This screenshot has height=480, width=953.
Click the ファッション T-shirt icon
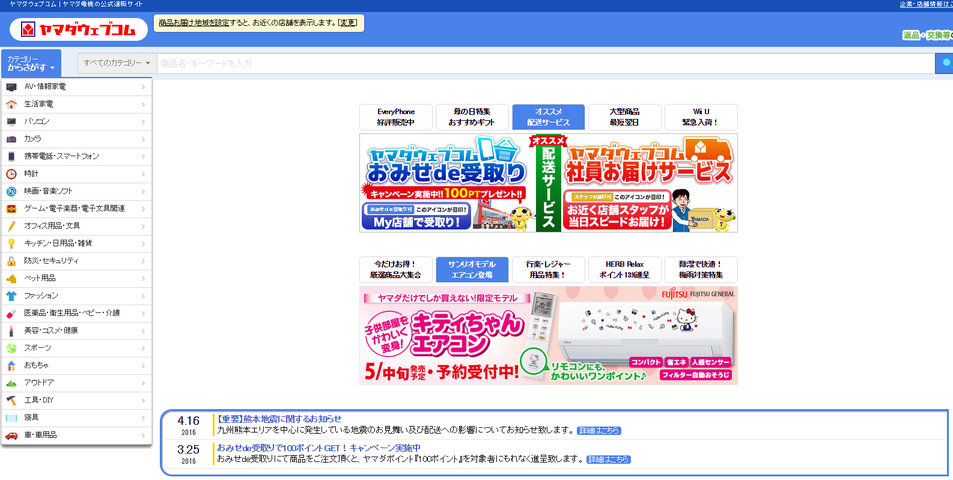pos(11,296)
